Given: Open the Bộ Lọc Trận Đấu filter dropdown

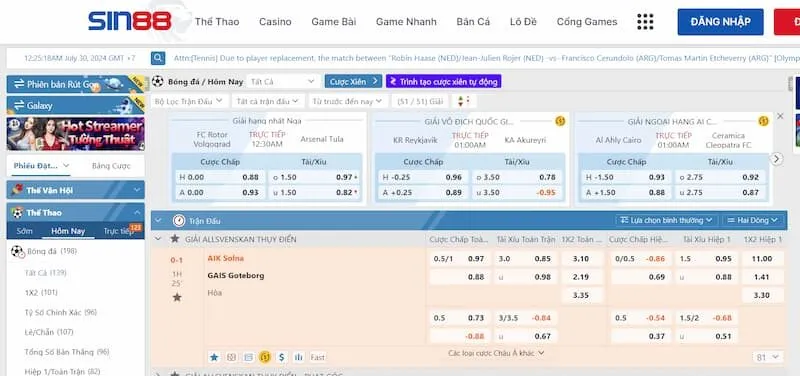Looking at the screenshot, I should tap(189, 101).
